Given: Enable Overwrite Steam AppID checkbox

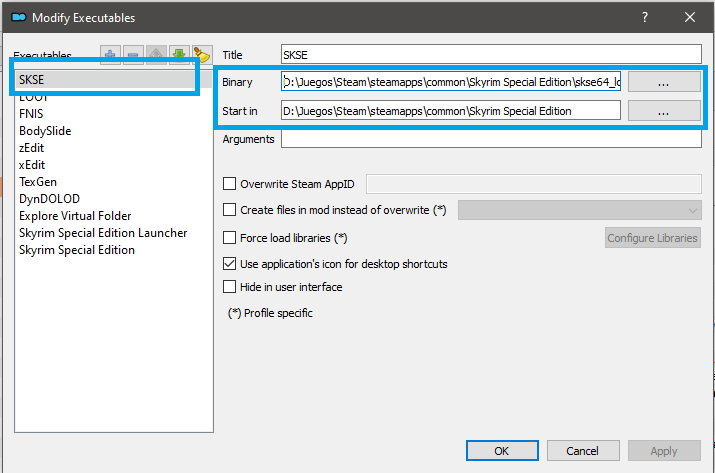Looking at the screenshot, I should [x=229, y=184].
